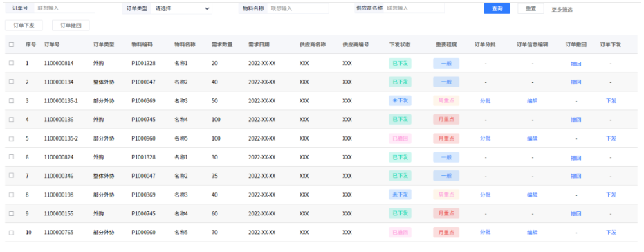Click the blue 查询 button

497,8
